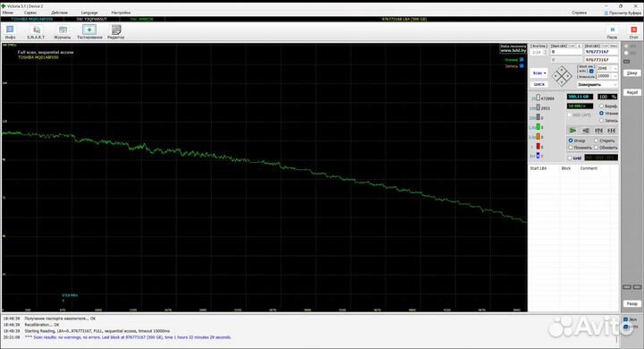This screenshot has width=644, height=349.
Task: Start scan with green play button
Action: click(x=572, y=131)
